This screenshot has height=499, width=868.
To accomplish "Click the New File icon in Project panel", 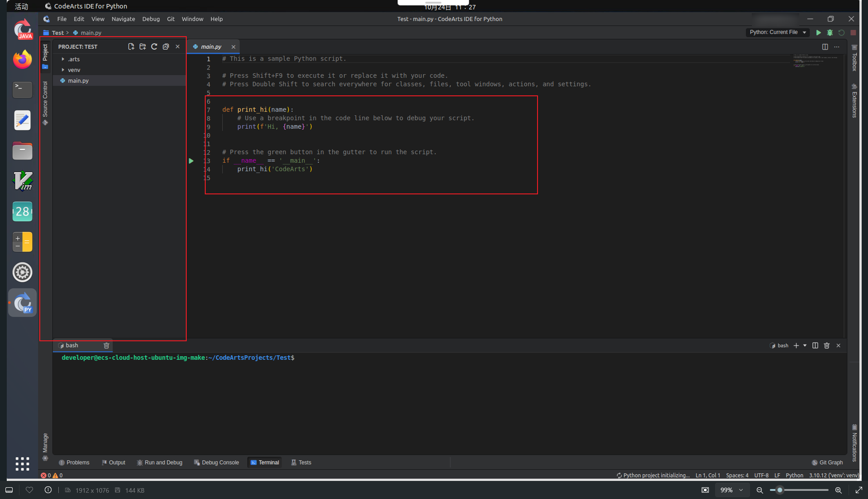I will click(131, 47).
